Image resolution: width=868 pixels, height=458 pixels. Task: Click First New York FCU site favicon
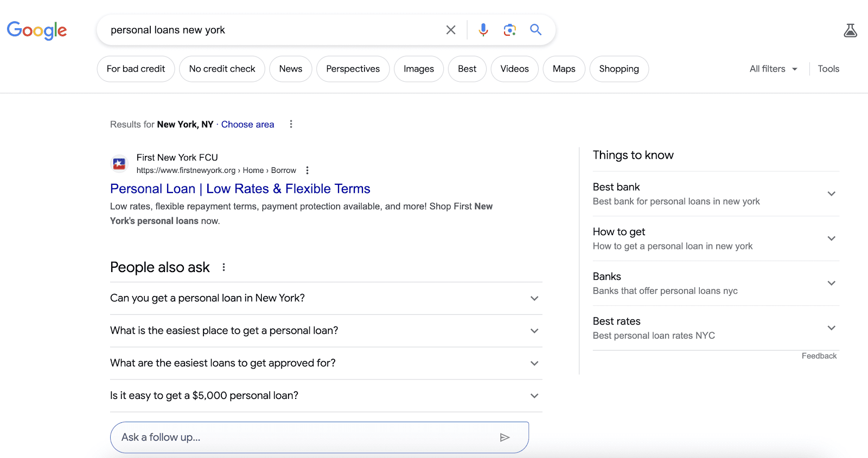point(119,163)
